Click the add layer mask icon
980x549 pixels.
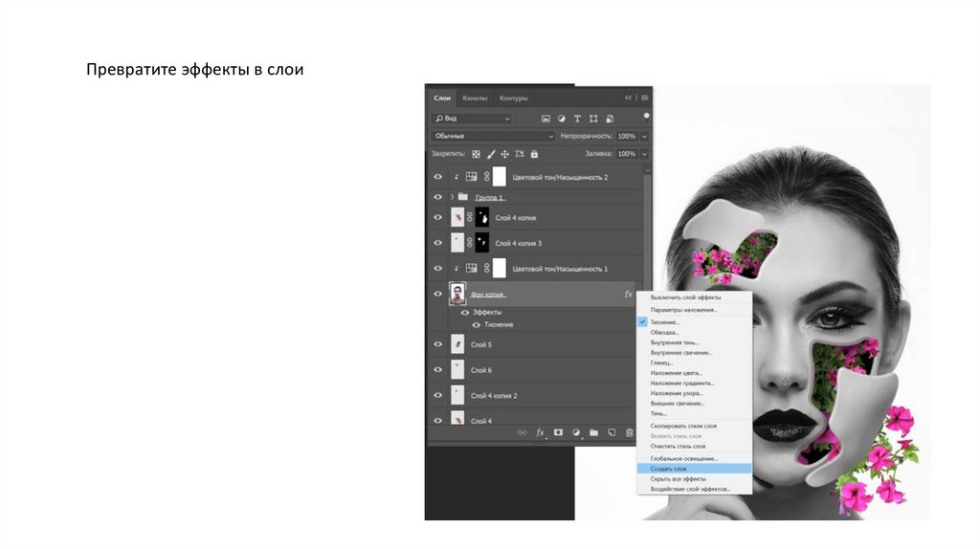point(558,432)
